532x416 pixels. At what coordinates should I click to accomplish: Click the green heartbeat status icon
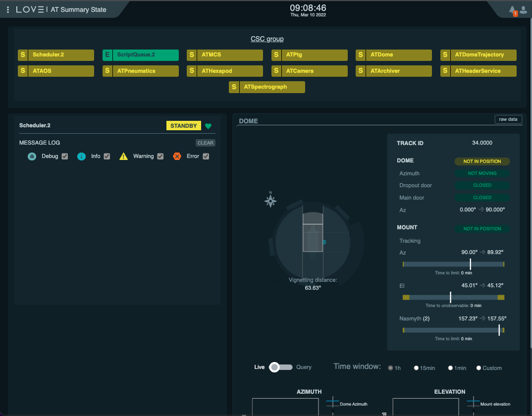click(x=208, y=126)
